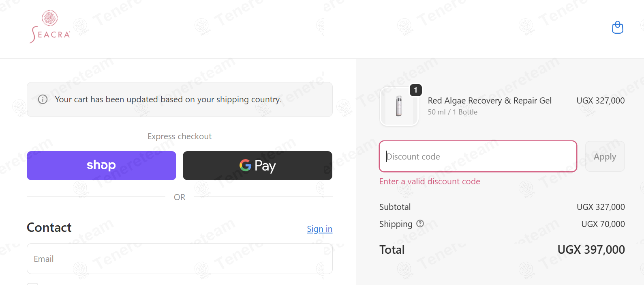The image size is (644, 285).
Task: Click the Seacra logo
Action: click(50, 27)
